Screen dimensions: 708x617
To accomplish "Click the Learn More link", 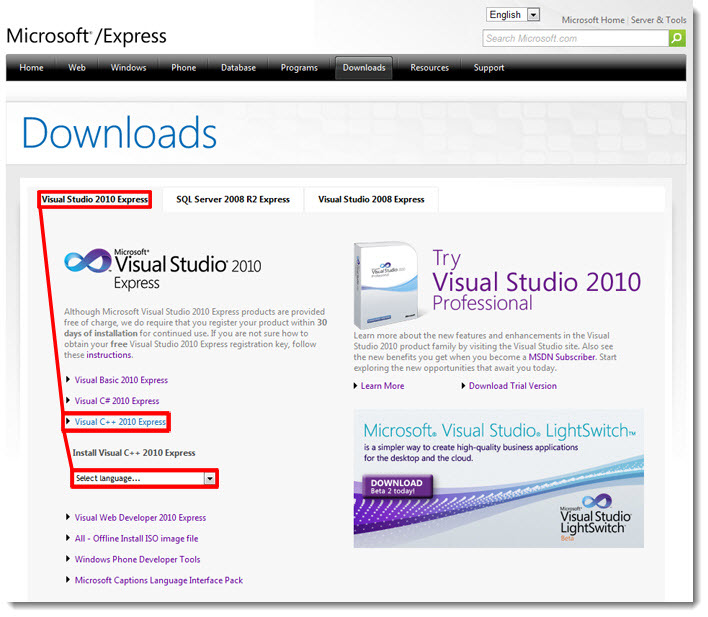I will coord(382,386).
